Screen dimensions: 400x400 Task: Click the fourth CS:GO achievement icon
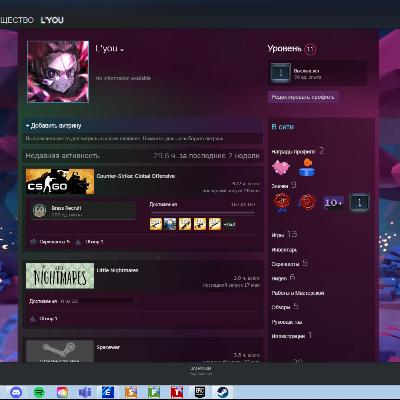200,224
